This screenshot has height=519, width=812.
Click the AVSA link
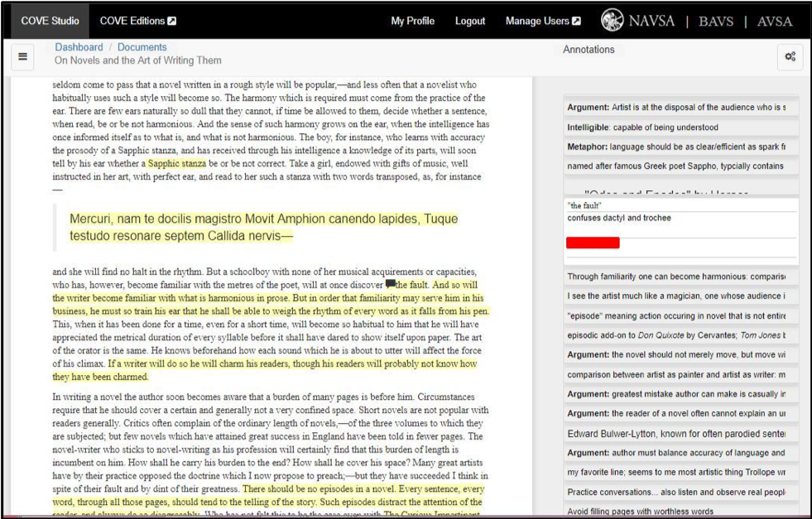click(775, 22)
